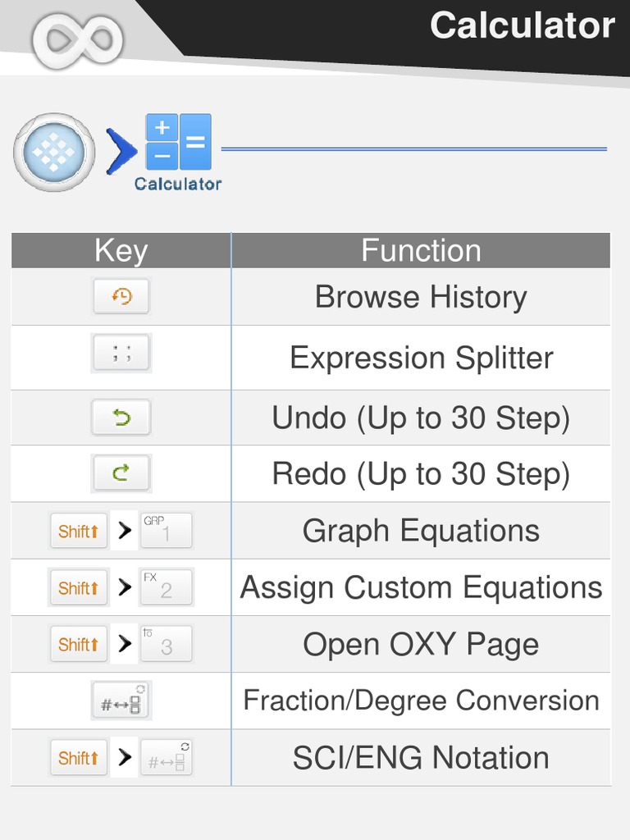Image resolution: width=630 pixels, height=840 pixels.
Task: Click the blue Calculator app icon
Action: click(x=178, y=143)
